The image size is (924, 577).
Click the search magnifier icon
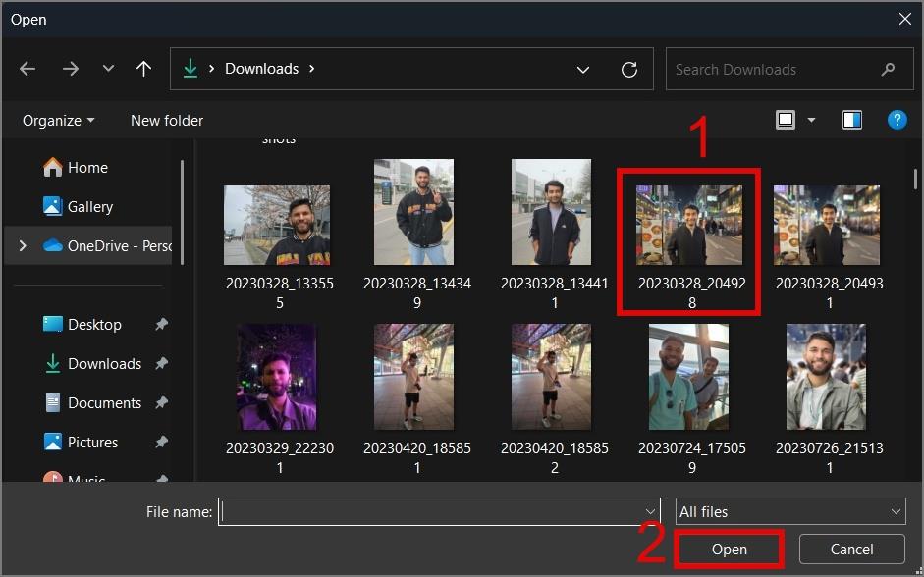(888, 70)
